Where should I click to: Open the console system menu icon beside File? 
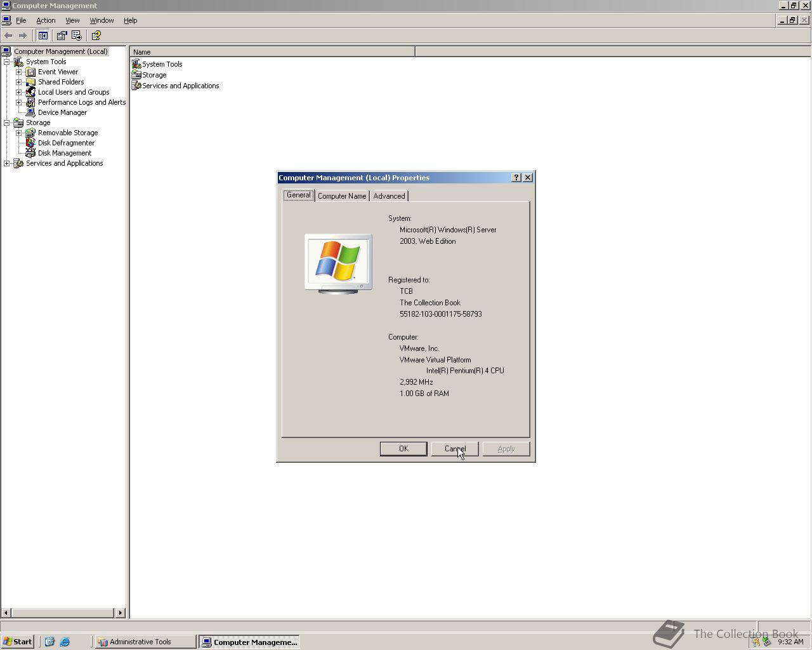[x=6, y=20]
